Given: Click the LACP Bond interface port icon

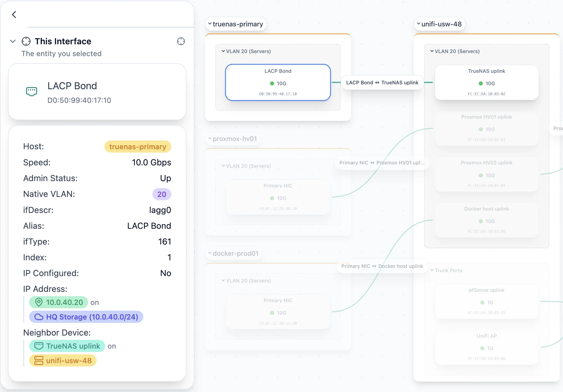Looking at the screenshot, I should click(x=32, y=91).
